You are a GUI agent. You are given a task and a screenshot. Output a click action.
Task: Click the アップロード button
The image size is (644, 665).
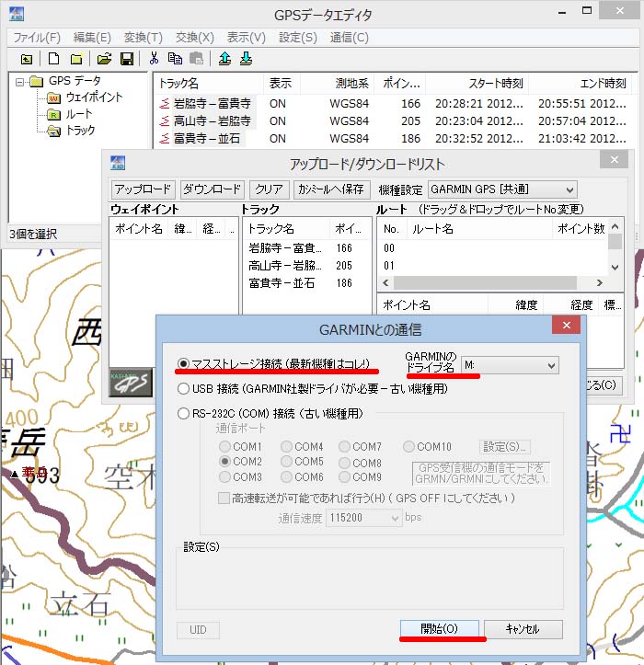[143, 189]
